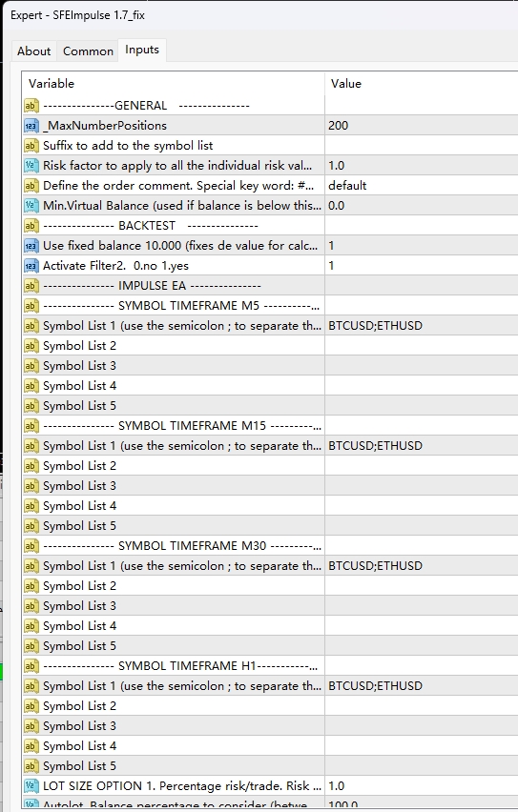The height and width of the screenshot is (812, 518).
Task: Select Activate Filter2 variable row
Action: coord(115,266)
